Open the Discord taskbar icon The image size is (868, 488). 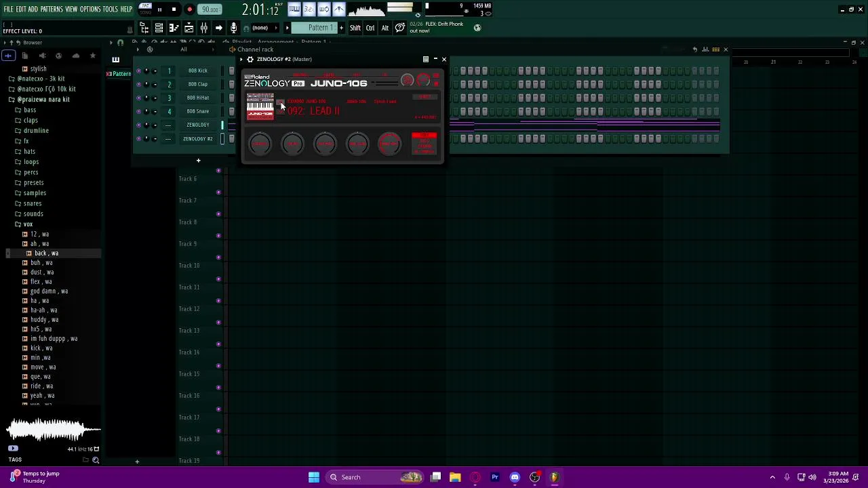pos(515,477)
